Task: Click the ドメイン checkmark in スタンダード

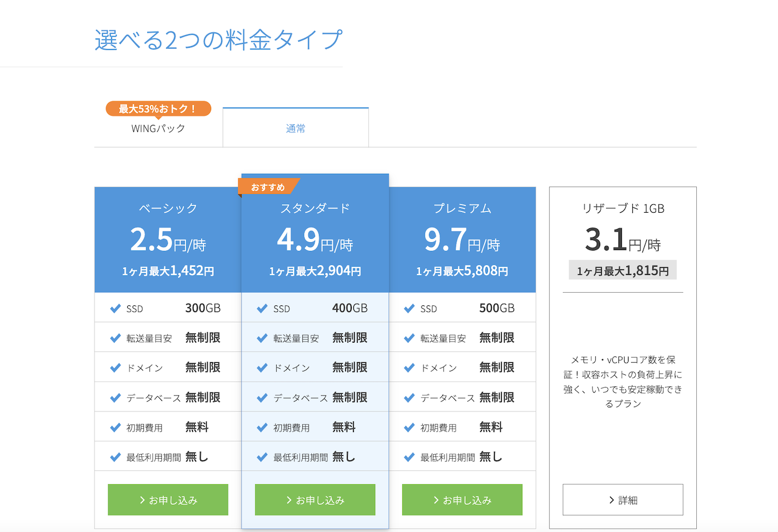Action: 262,368
